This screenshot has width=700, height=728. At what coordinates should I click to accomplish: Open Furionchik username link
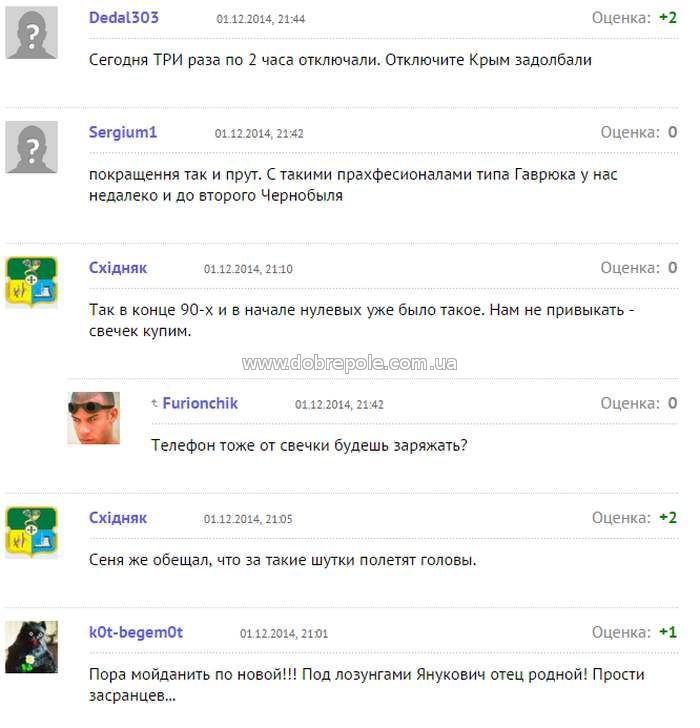point(200,403)
